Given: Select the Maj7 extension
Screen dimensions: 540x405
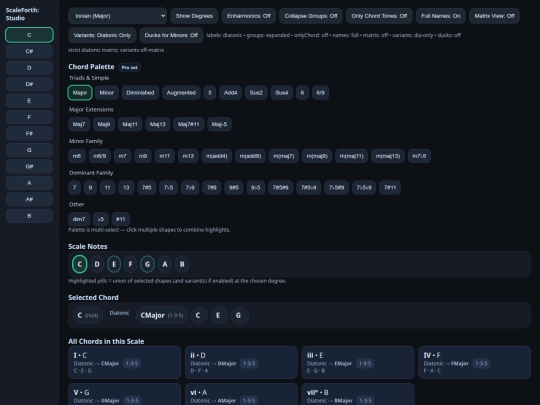Looking at the screenshot, I should click(x=79, y=124).
